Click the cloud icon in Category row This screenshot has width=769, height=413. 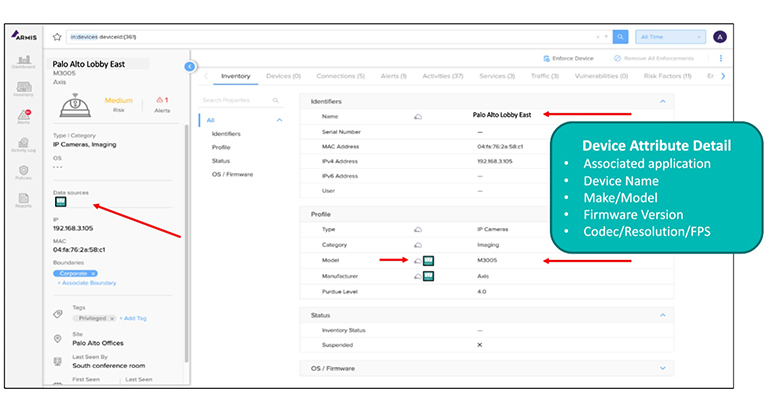click(x=418, y=245)
